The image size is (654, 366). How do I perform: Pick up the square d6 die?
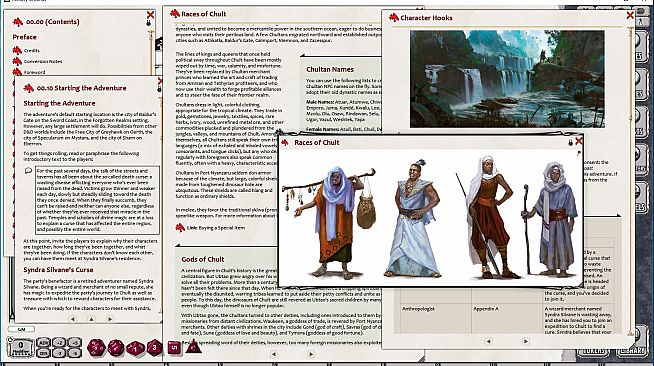click(x=174, y=347)
